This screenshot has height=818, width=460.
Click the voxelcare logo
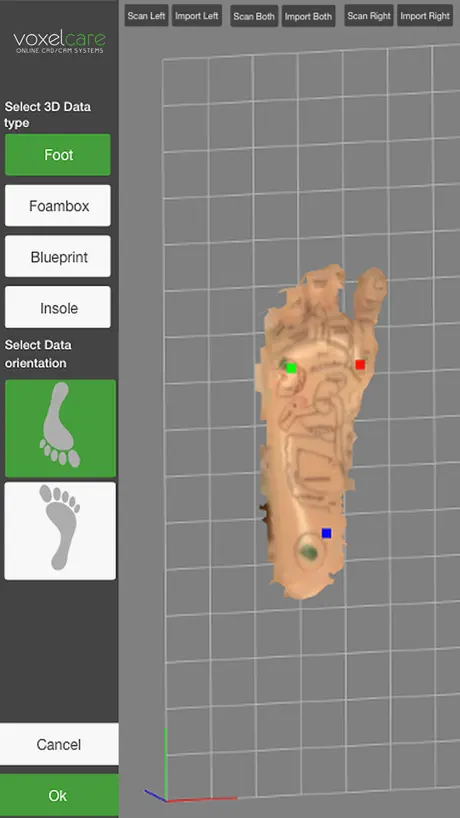click(x=59, y=42)
